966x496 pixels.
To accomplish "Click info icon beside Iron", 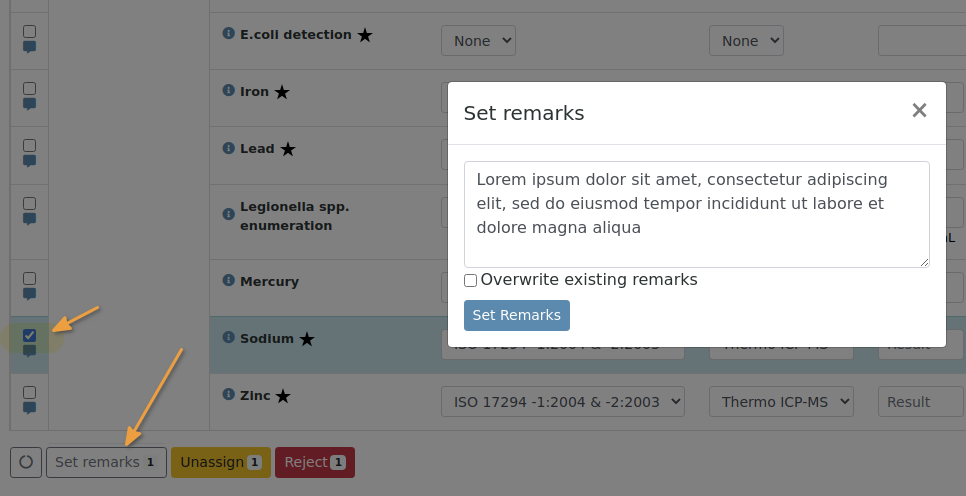I will click(228, 91).
